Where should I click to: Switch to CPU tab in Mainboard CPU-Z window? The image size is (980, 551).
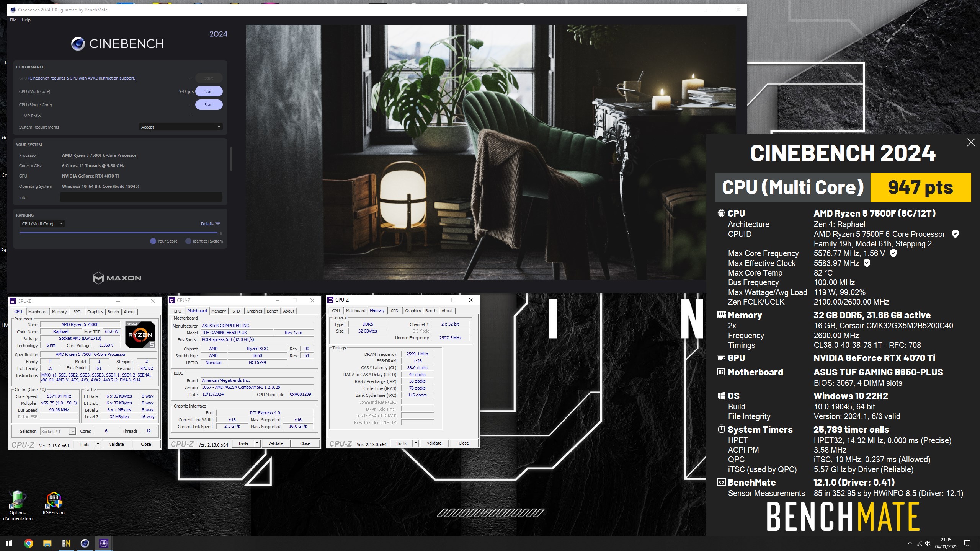coord(177,311)
